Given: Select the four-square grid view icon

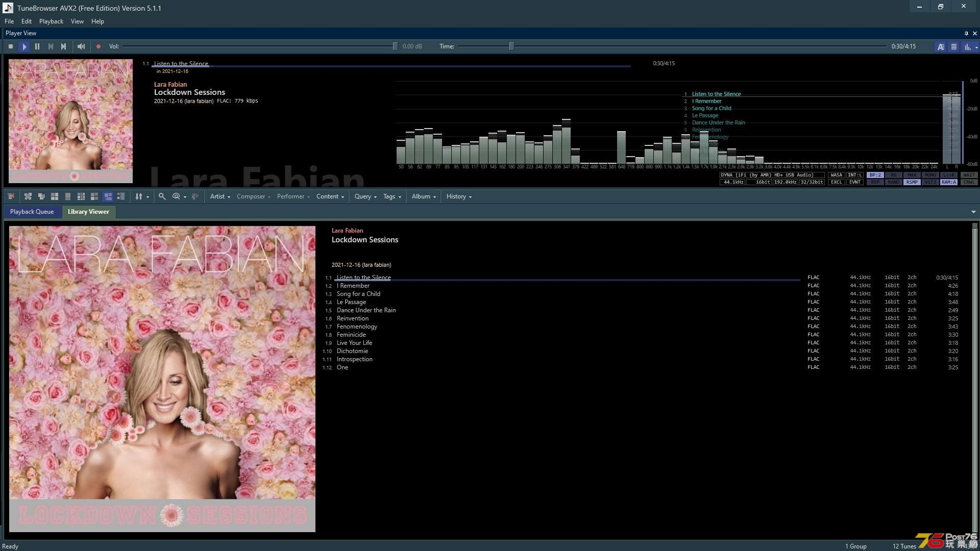Looking at the screenshot, I should coord(55,196).
